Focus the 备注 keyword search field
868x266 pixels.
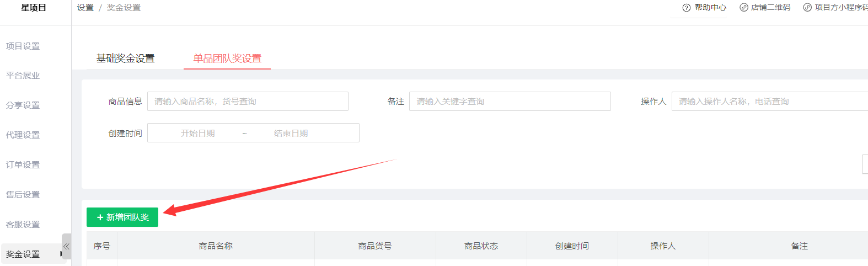tap(510, 102)
